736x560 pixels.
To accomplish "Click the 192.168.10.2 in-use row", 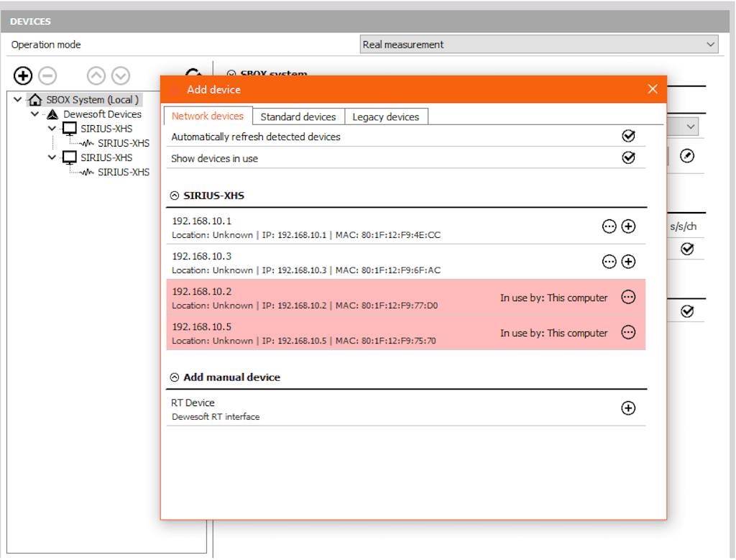I will (x=406, y=297).
